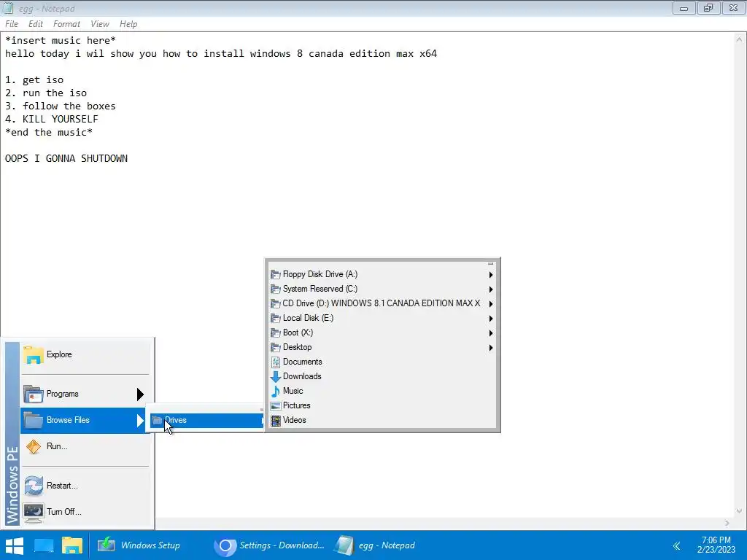Click the Notepad title bar app icon
The height and width of the screenshot is (560, 747).
pyautogui.click(x=7, y=8)
